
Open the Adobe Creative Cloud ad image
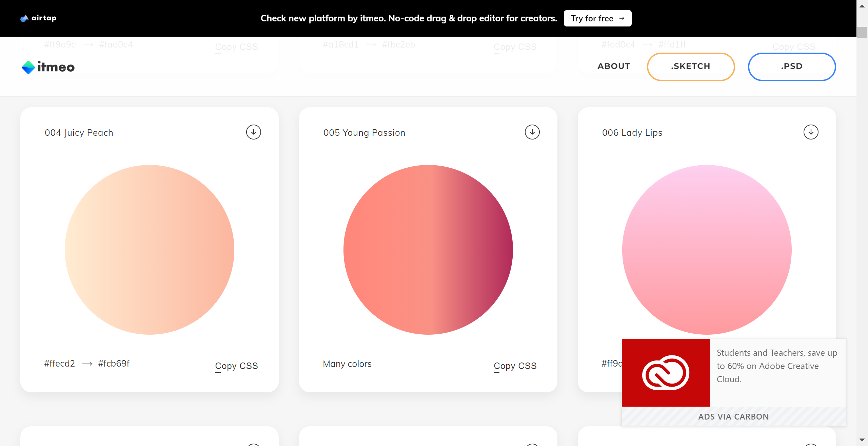pyautogui.click(x=666, y=373)
